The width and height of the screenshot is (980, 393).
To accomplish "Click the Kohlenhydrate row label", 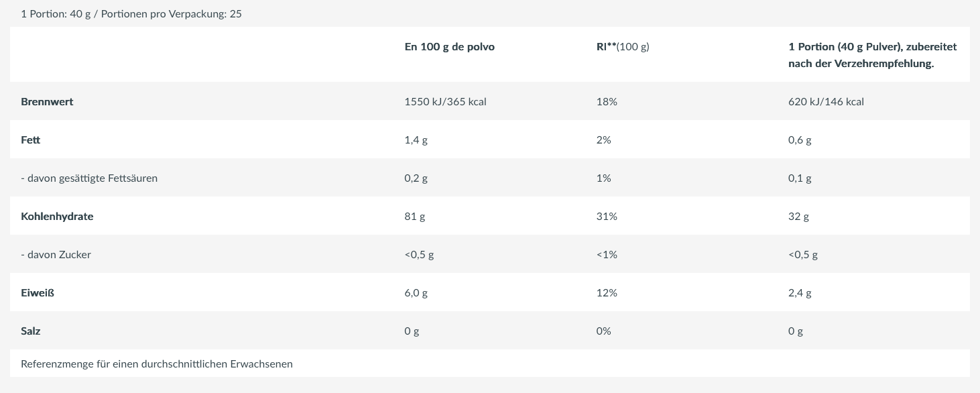I will [x=57, y=217].
